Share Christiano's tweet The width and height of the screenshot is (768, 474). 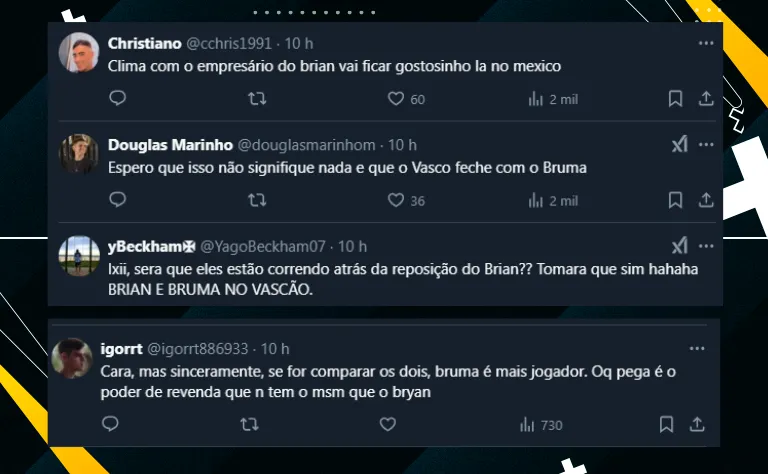pos(705,99)
